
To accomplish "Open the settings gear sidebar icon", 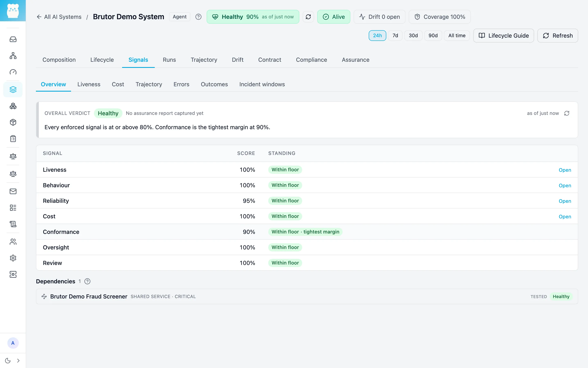I will coord(13,258).
